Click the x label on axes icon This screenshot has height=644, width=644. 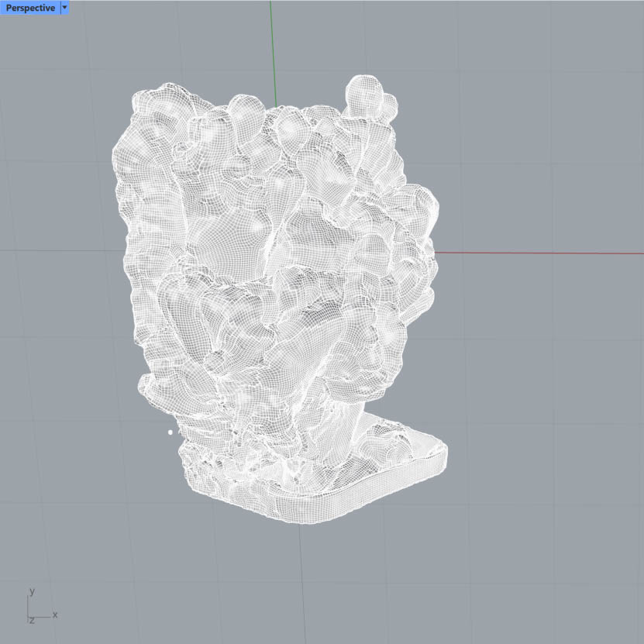pyautogui.click(x=55, y=615)
